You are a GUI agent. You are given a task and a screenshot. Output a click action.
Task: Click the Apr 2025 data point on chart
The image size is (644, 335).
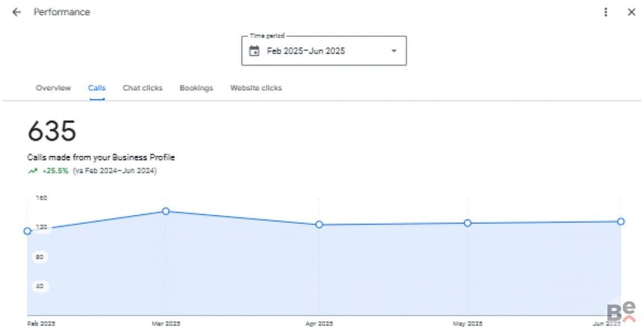click(319, 224)
